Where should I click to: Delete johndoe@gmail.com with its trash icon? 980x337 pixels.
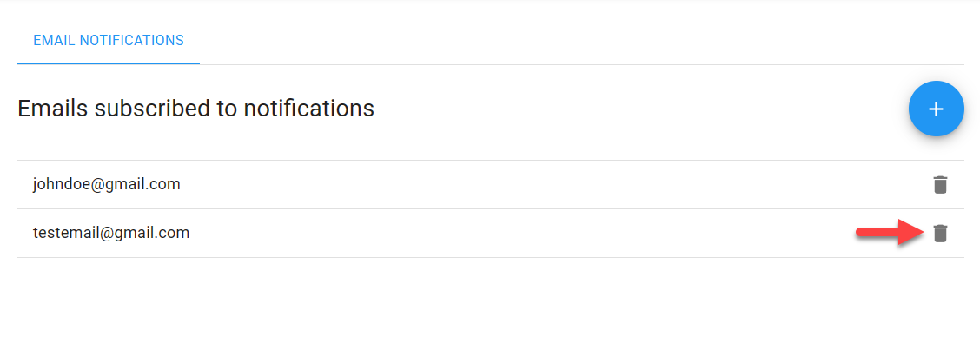940,185
